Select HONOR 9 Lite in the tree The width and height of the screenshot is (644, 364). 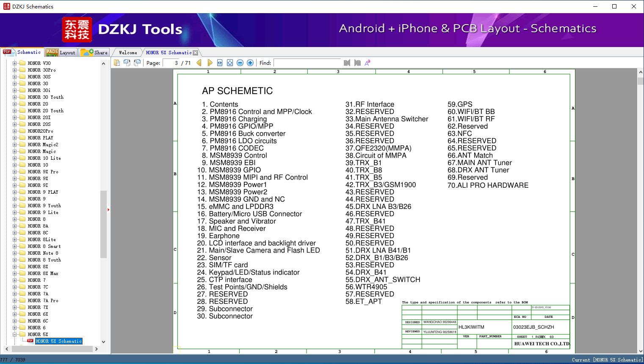(43, 212)
